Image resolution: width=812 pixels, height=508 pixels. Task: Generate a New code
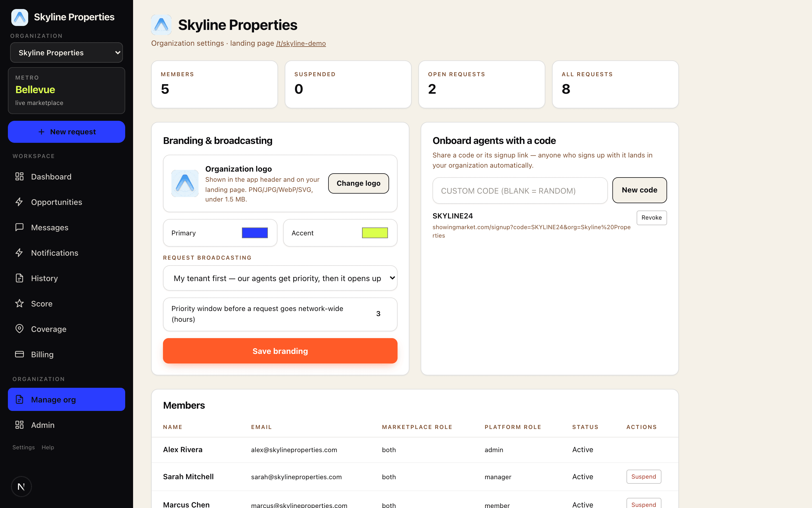pos(639,190)
